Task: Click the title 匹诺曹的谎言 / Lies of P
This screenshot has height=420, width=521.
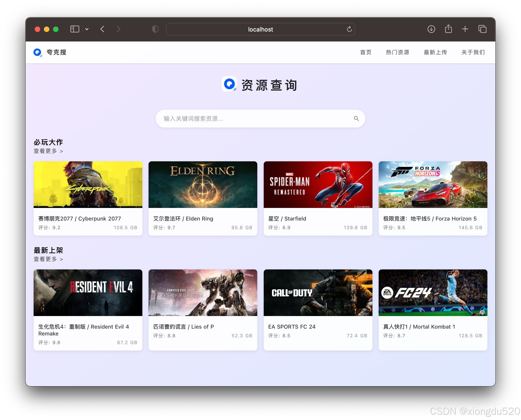Action: [183, 327]
